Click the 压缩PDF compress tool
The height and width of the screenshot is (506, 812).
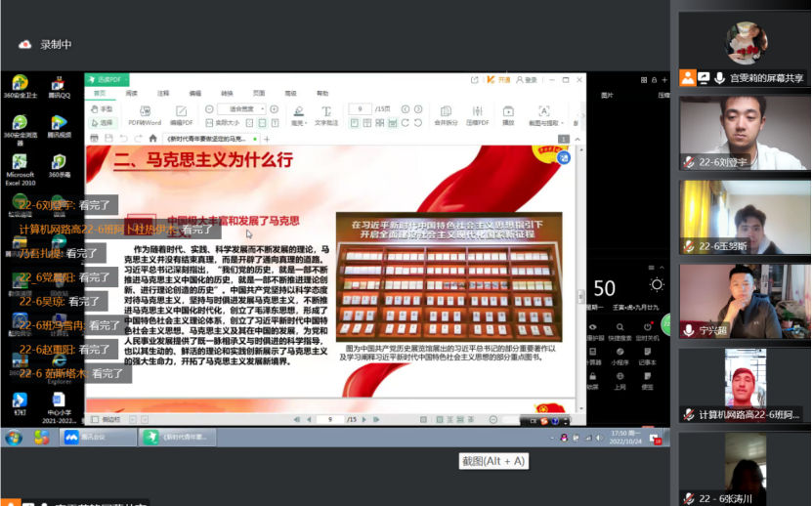coord(477,114)
